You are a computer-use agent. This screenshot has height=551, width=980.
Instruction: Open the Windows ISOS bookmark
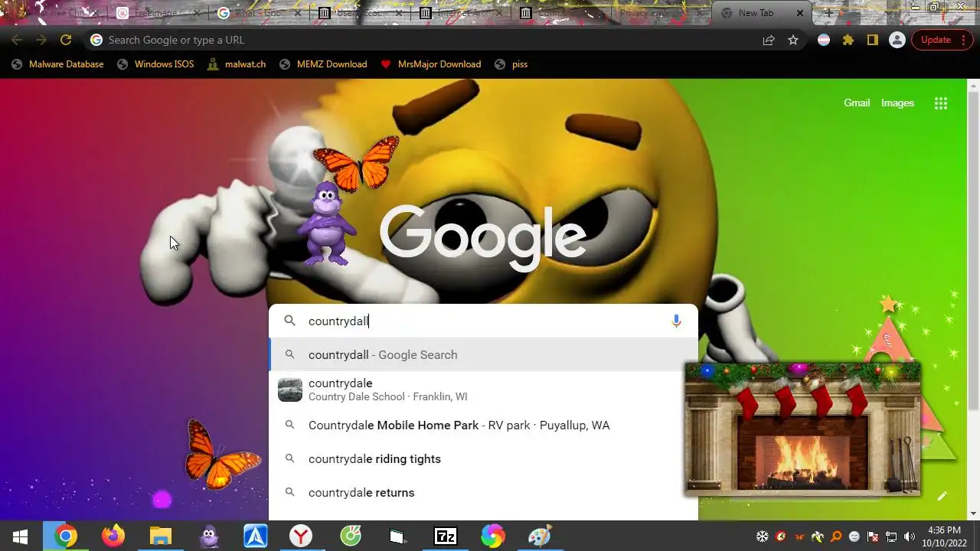(156, 64)
